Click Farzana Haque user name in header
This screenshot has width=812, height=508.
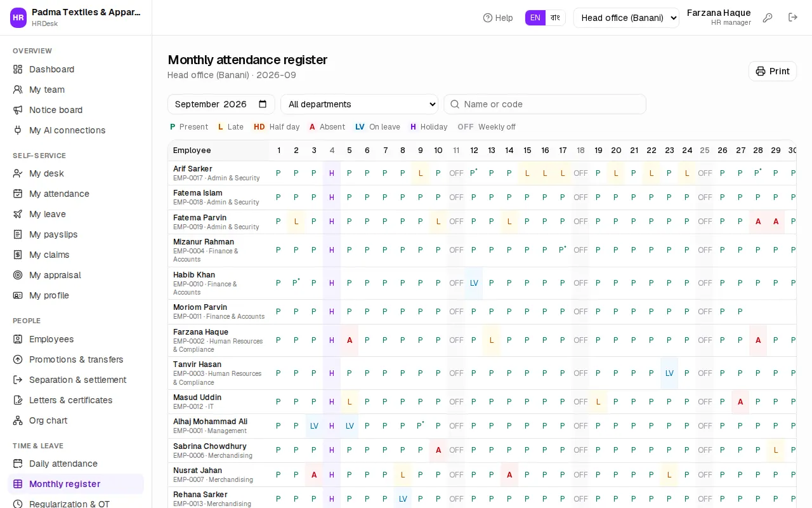pyautogui.click(x=719, y=13)
